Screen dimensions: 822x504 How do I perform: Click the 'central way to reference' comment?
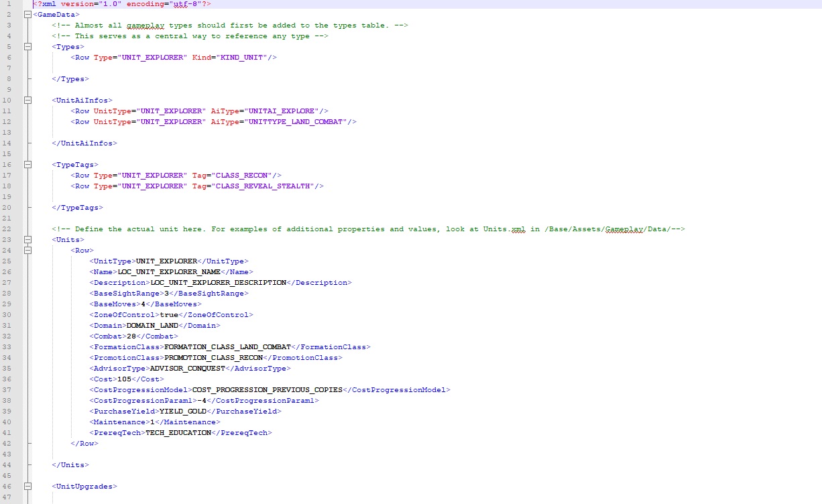[x=190, y=36]
